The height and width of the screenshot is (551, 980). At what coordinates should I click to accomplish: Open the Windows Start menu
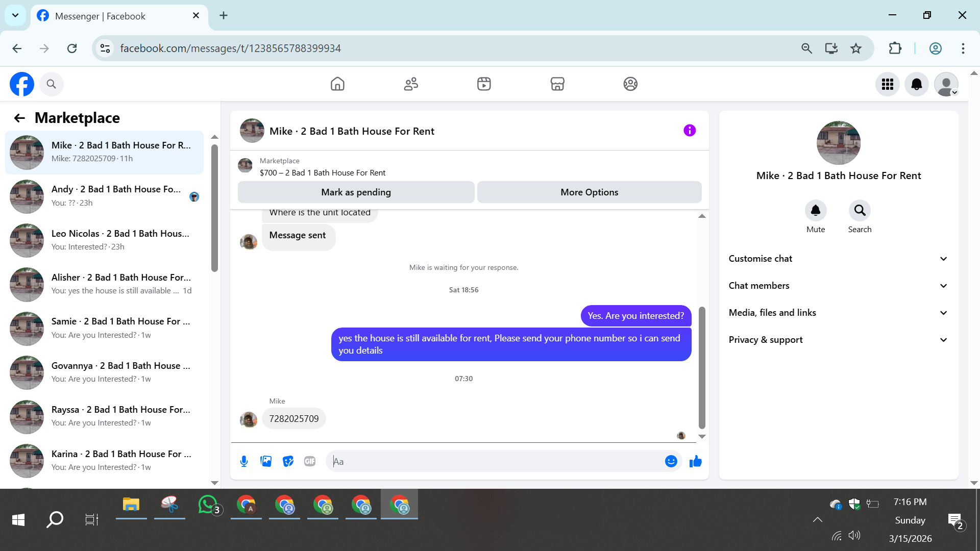click(x=18, y=520)
